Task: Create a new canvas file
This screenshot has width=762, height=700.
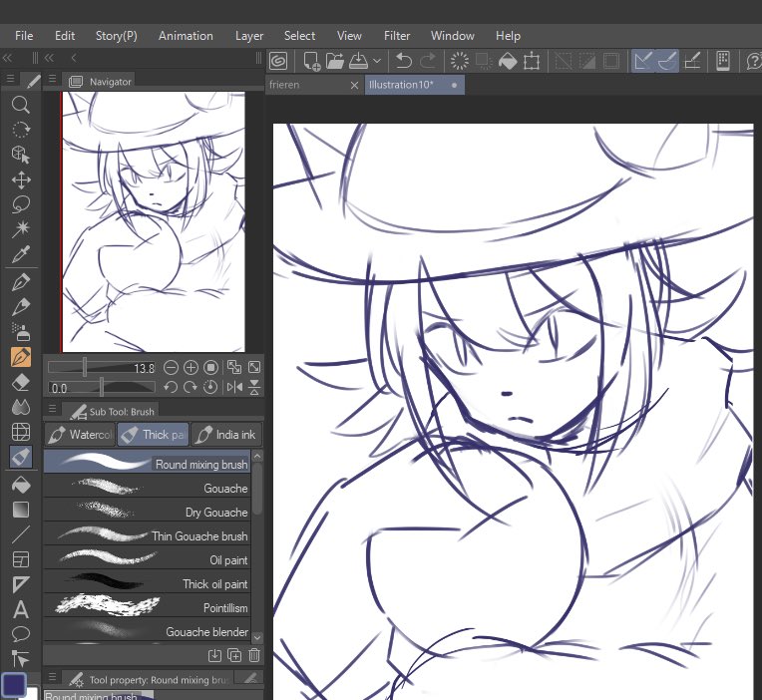Action: pyautogui.click(x=311, y=61)
